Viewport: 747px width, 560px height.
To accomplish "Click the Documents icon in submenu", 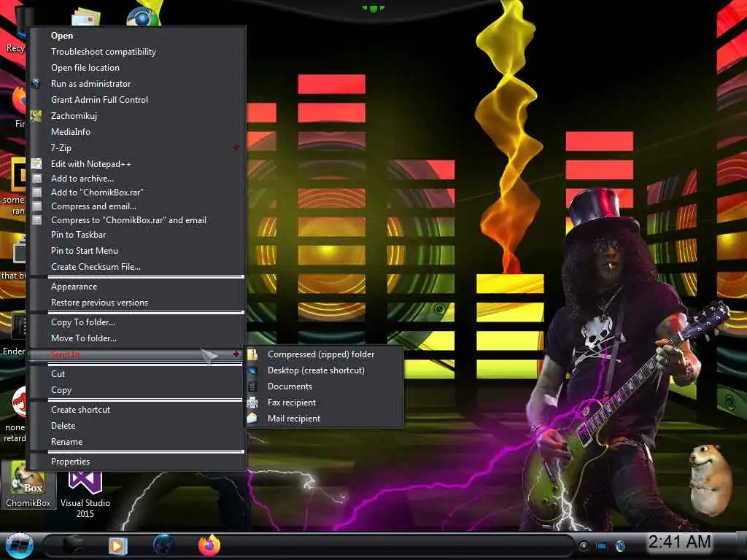I will point(252,386).
